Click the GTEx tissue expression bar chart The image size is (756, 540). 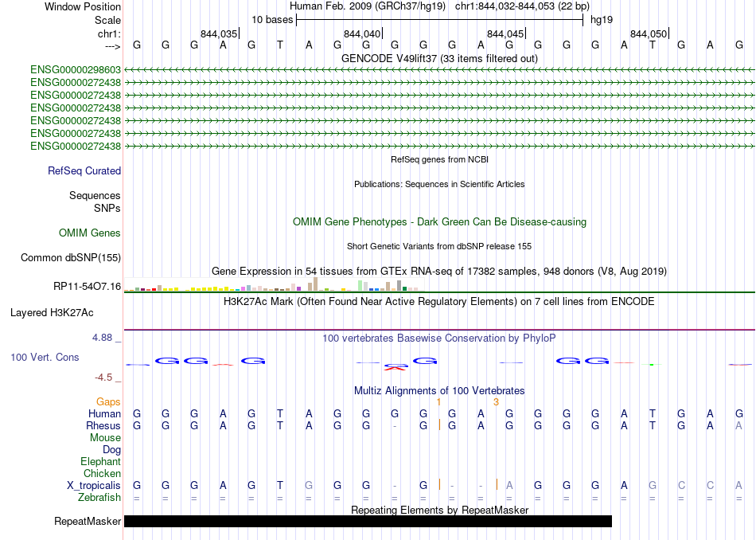274,284
